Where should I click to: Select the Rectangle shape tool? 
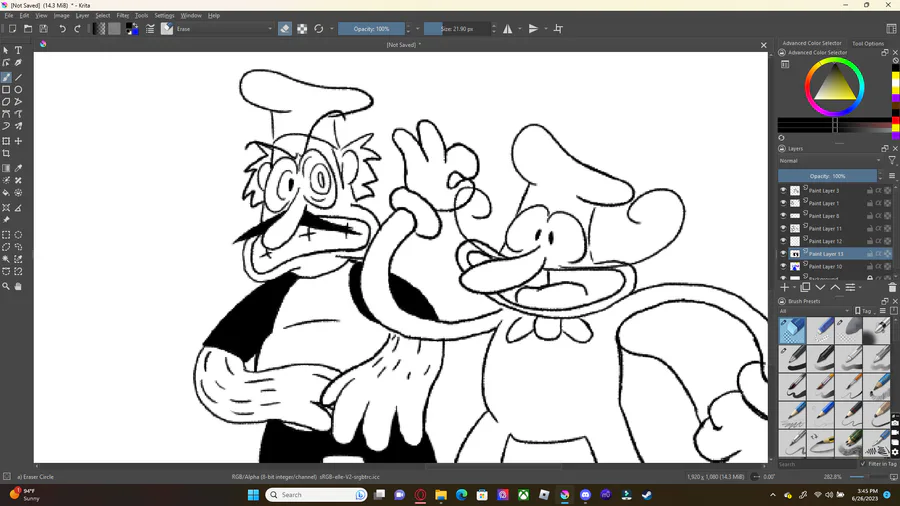click(6, 89)
